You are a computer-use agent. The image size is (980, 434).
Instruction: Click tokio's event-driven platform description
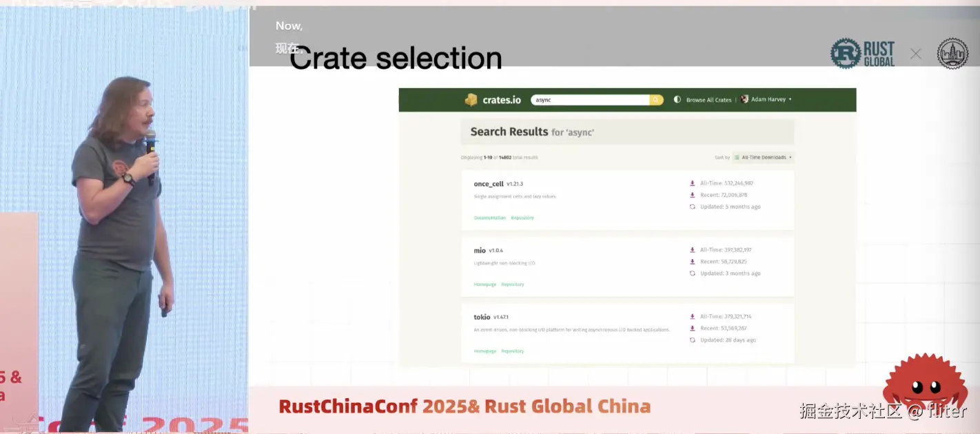572,330
